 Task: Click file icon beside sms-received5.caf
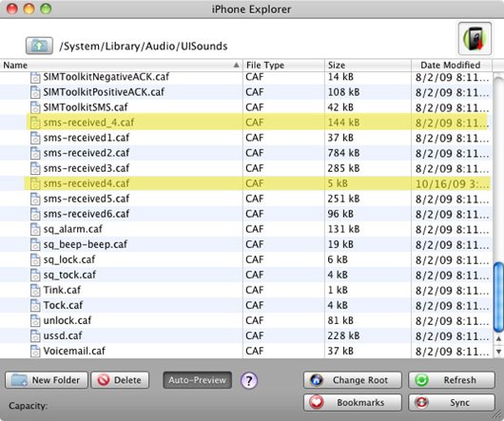click(35, 199)
